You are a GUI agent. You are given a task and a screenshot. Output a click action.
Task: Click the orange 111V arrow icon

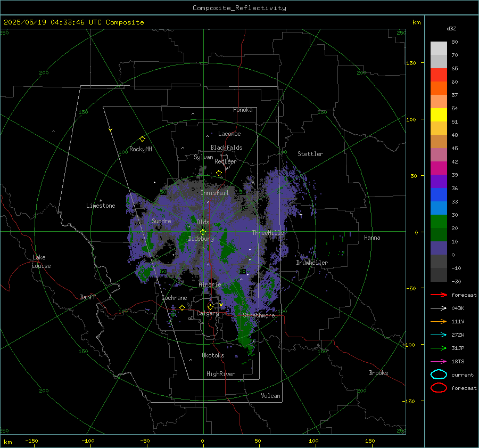pyautogui.click(x=439, y=321)
